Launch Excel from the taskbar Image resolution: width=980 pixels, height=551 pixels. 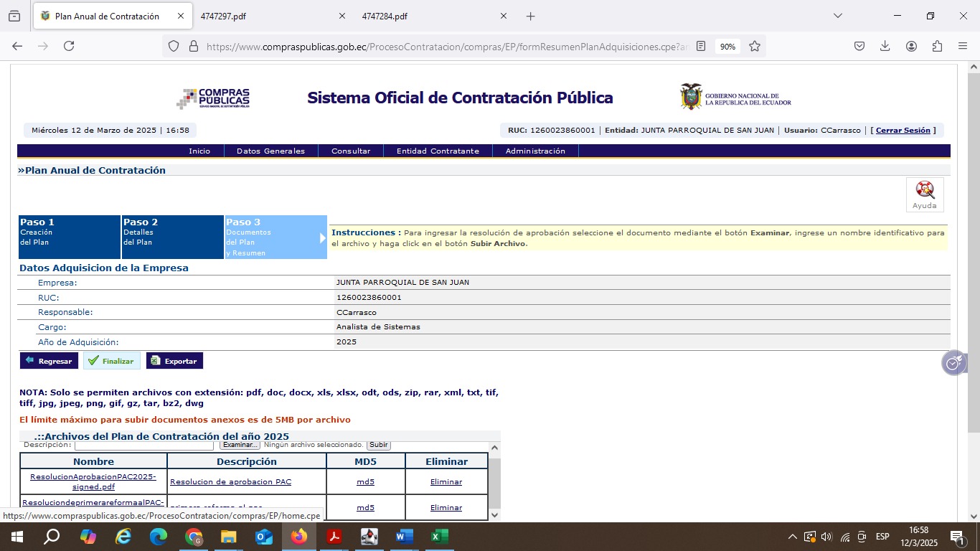pyautogui.click(x=439, y=537)
